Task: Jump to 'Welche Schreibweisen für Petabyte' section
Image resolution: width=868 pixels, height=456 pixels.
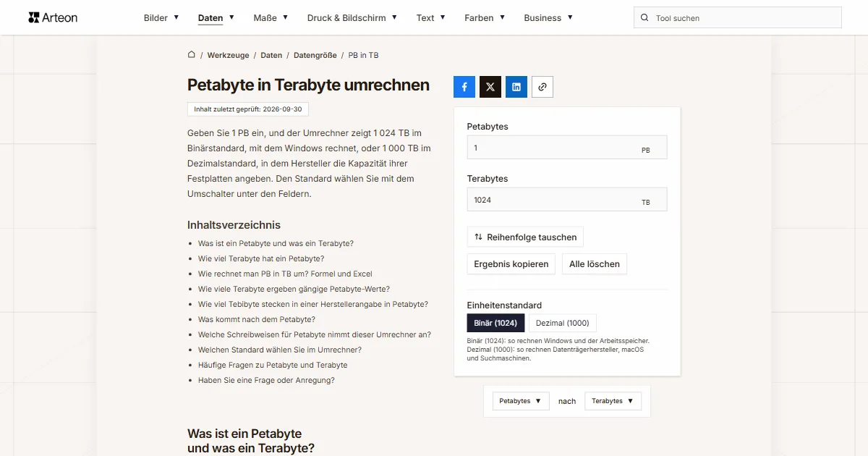Action: point(315,334)
